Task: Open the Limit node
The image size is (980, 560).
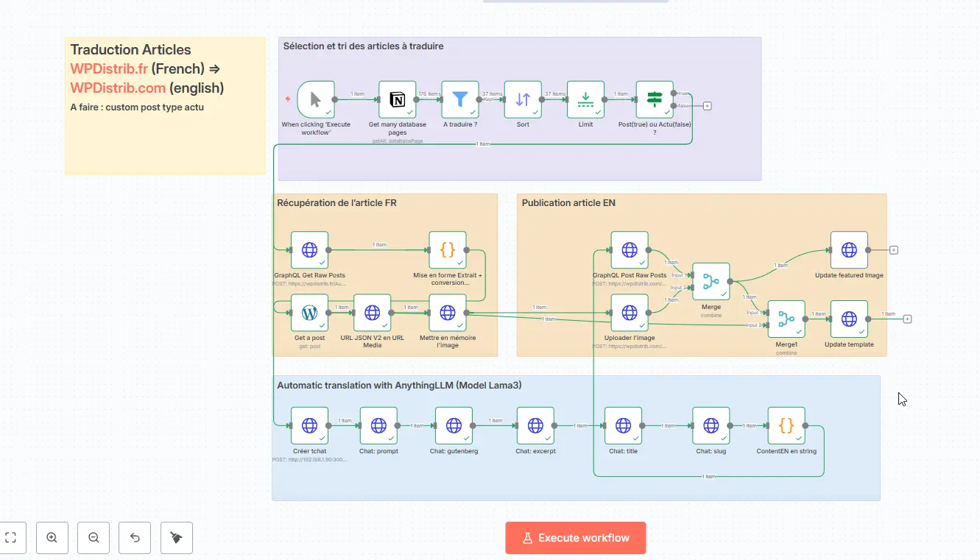Action: click(x=585, y=99)
